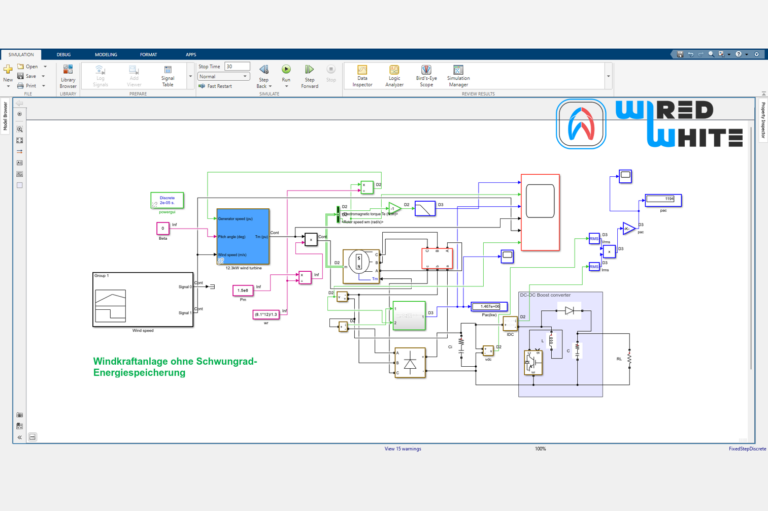Click the Area palette icon
The image size is (768, 511).
click(20, 185)
